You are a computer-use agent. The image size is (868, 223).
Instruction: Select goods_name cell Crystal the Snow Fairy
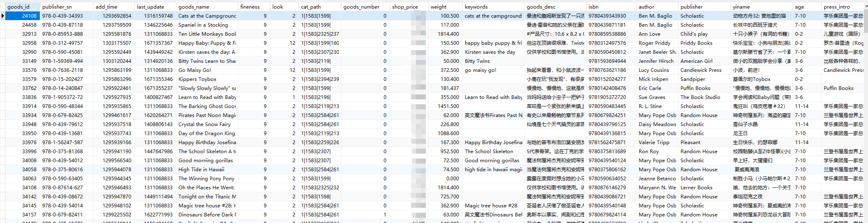207,124
